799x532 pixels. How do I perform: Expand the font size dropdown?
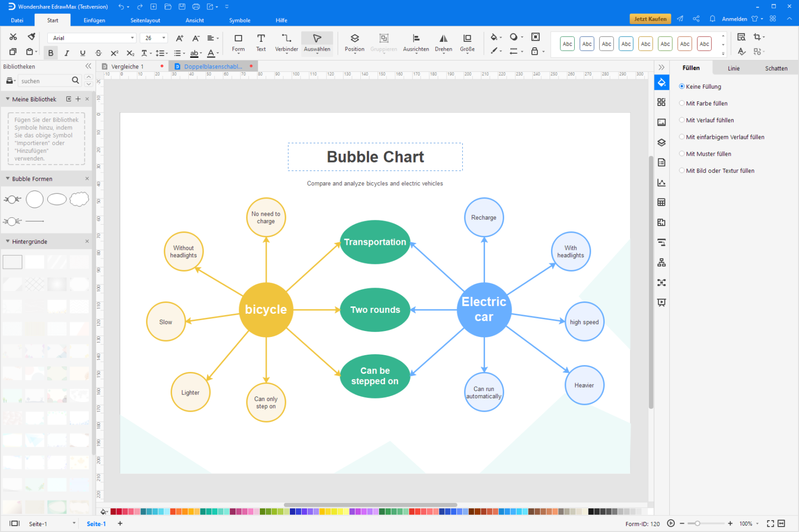click(x=164, y=38)
